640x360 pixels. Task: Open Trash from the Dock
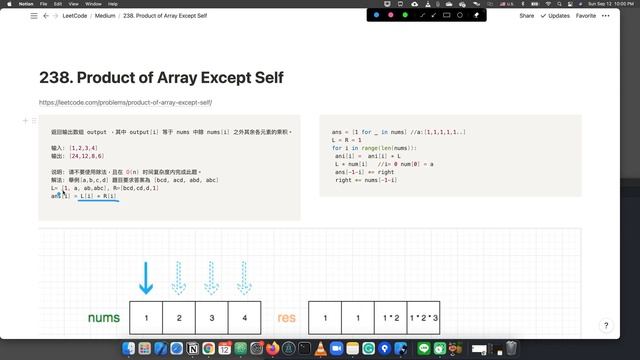tap(511, 348)
